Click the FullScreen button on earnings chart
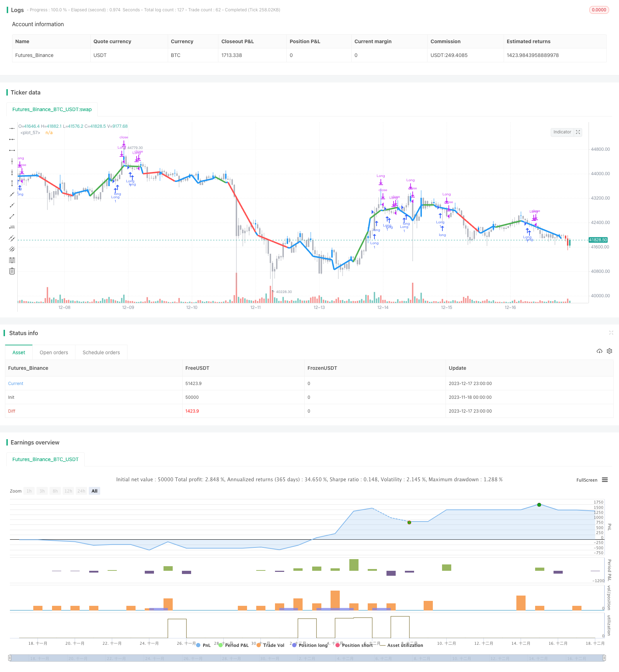 (x=586, y=480)
